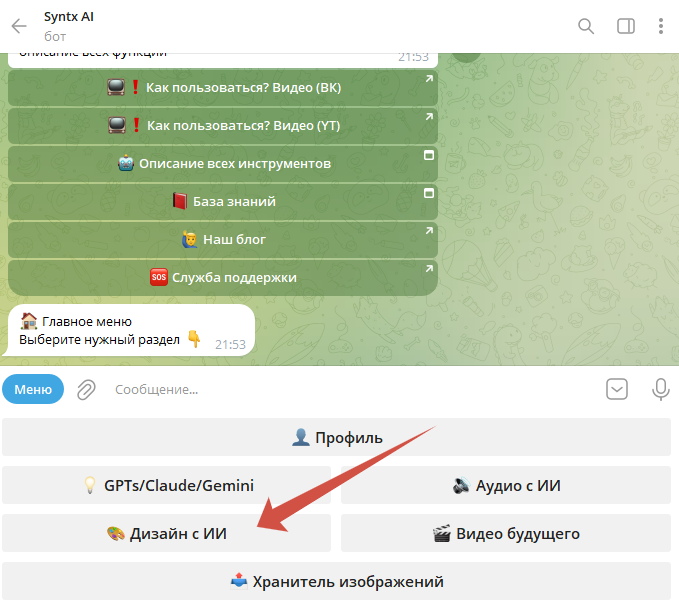Select Видео будущего keyboard button
The width and height of the screenshot is (679, 603).
[x=506, y=533]
